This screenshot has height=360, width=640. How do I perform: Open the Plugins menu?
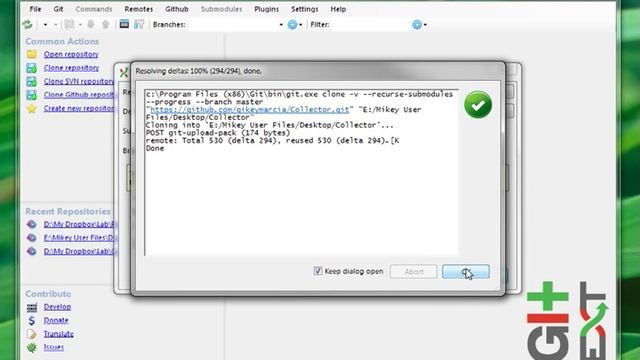click(x=267, y=9)
